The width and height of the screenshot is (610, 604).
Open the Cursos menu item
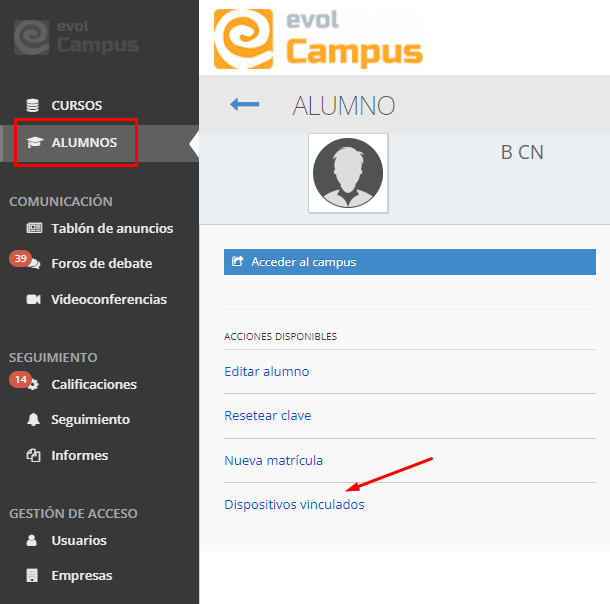point(76,105)
